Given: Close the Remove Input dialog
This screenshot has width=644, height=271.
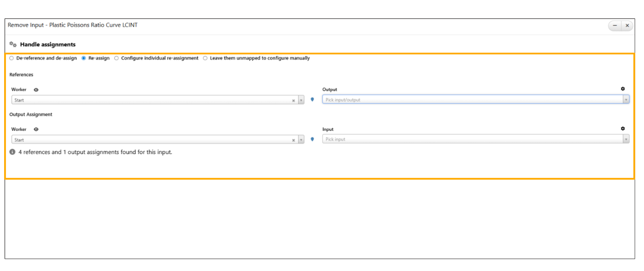Looking at the screenshot, I should coord(627,25).
